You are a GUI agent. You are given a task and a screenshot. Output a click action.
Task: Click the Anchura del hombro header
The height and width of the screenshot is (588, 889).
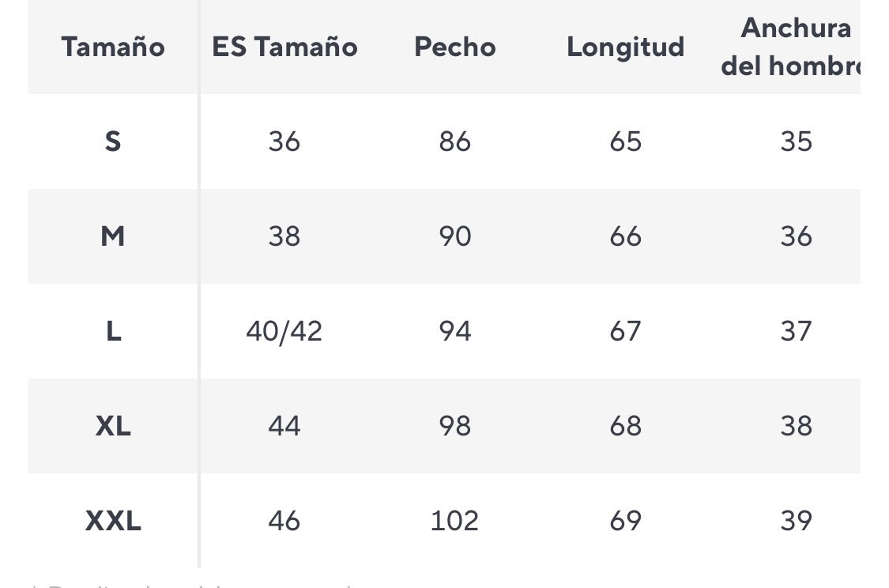(790, 47)
